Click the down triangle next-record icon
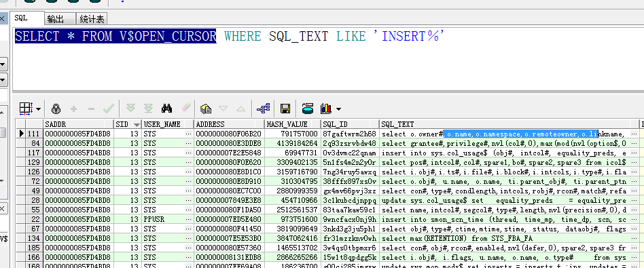 pos(223,109)
